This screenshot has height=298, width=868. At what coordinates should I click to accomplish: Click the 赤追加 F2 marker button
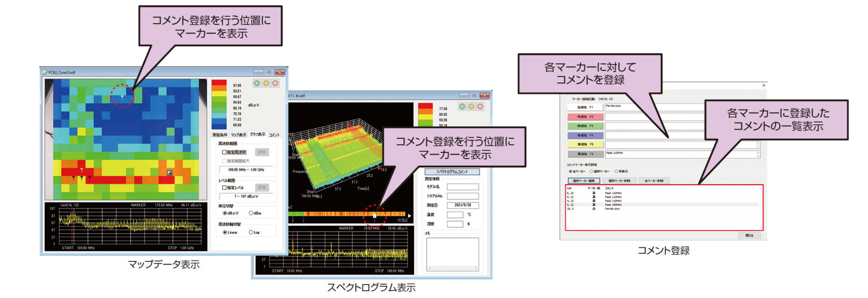pos(585,117)
